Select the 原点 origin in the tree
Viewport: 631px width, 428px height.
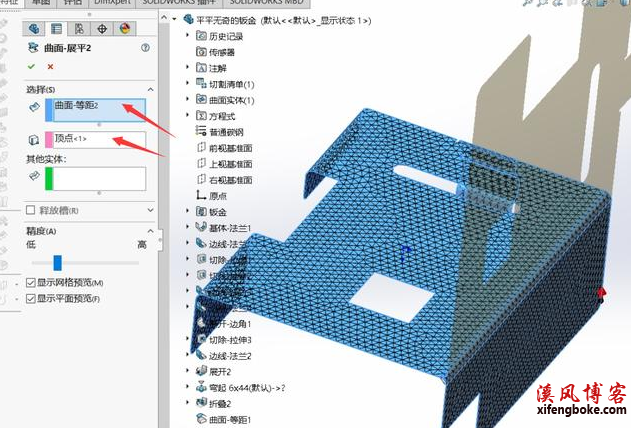pos(211,196)
